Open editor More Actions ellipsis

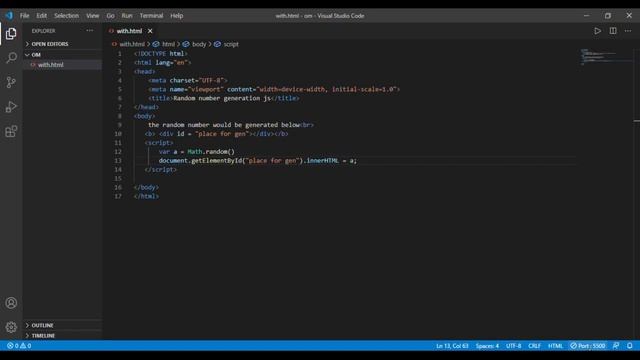point(628,31)
